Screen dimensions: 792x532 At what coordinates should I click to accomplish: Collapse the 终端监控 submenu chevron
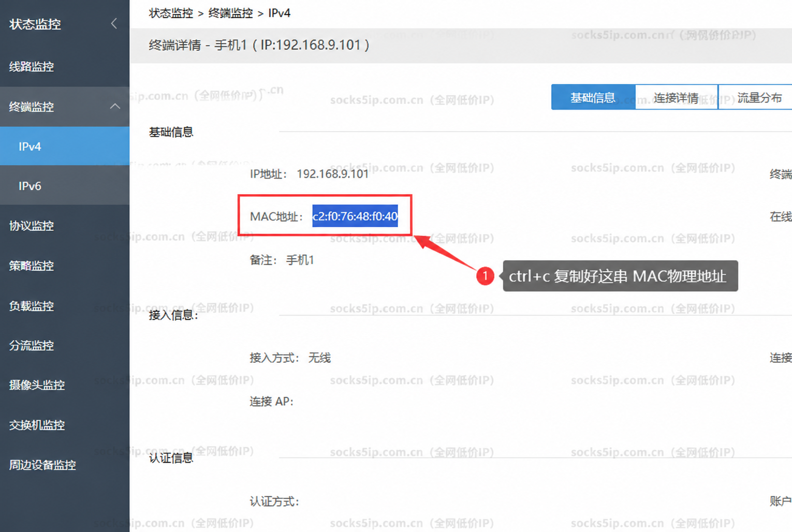[x=115, y=107]
